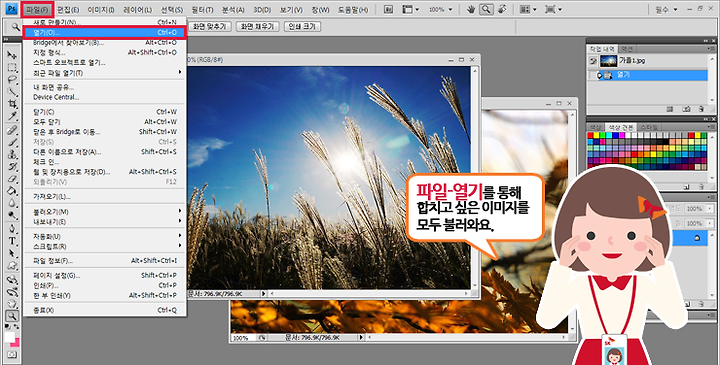Select the Eyedropper tool
Screen dimensions: 720x365
12,116
